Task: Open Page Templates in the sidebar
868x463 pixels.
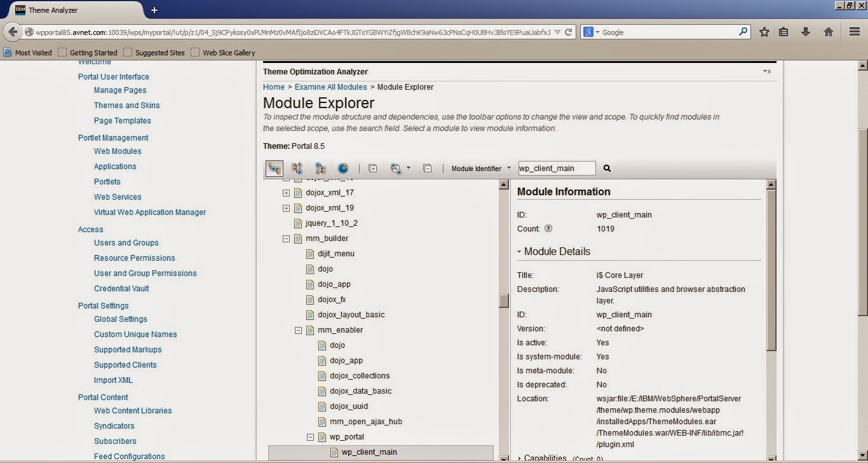Action: [x=123, y=121]
